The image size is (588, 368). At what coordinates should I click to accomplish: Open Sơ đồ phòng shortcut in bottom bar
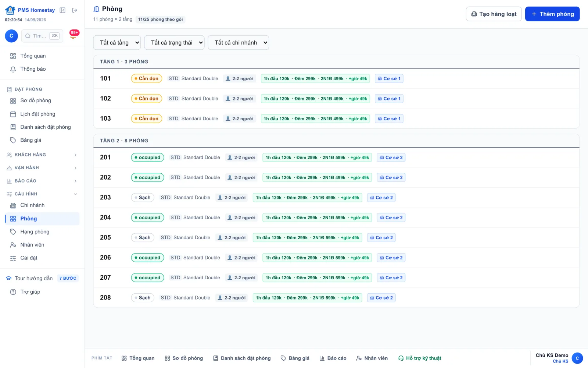(x=184, y=358)
